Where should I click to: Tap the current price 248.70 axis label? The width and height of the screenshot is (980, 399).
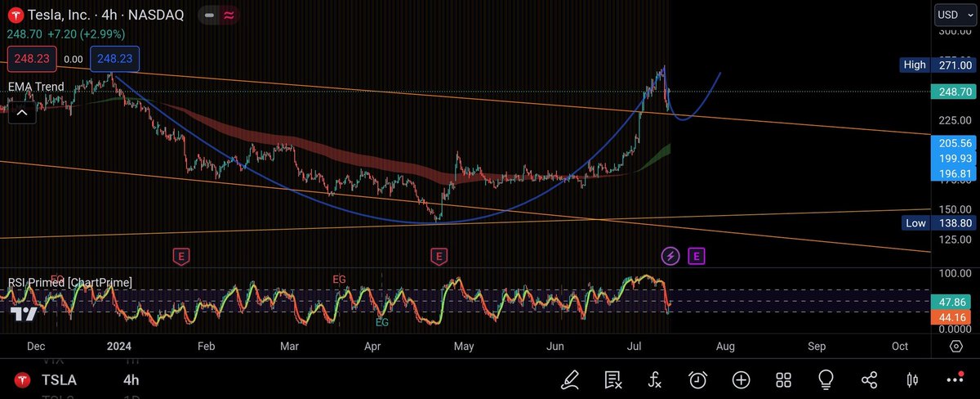[952, 92]
